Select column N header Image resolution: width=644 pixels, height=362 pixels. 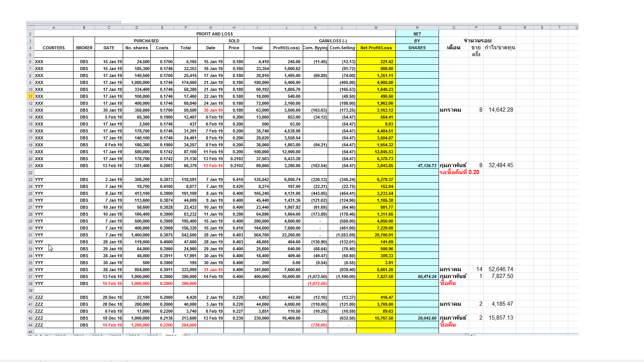pos(417,28)
